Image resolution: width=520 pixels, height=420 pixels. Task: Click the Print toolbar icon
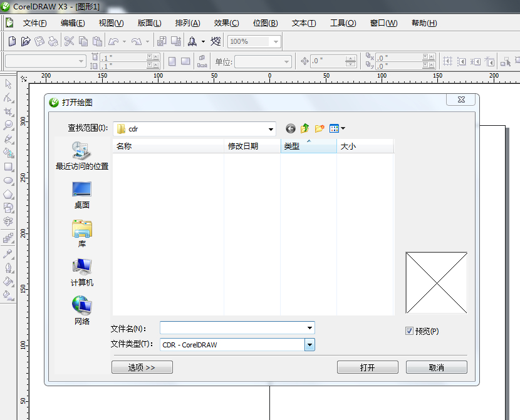(x=53, y=41)
